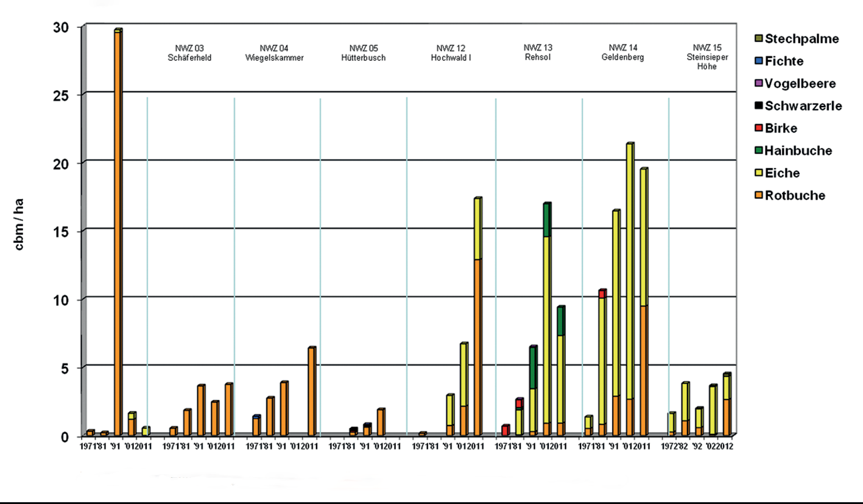Click the yellow segment of the tallest Rehsol bar

click(546, 330)
